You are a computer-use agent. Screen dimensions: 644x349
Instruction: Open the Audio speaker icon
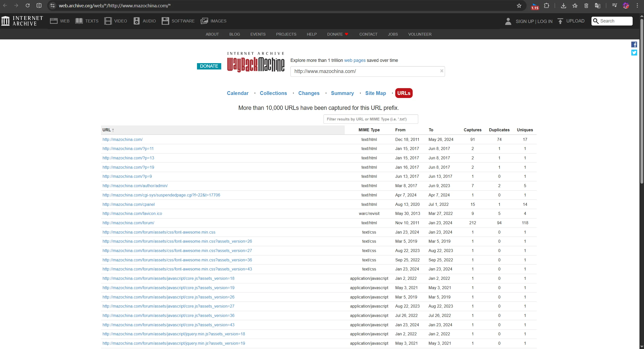click(137, 21)
